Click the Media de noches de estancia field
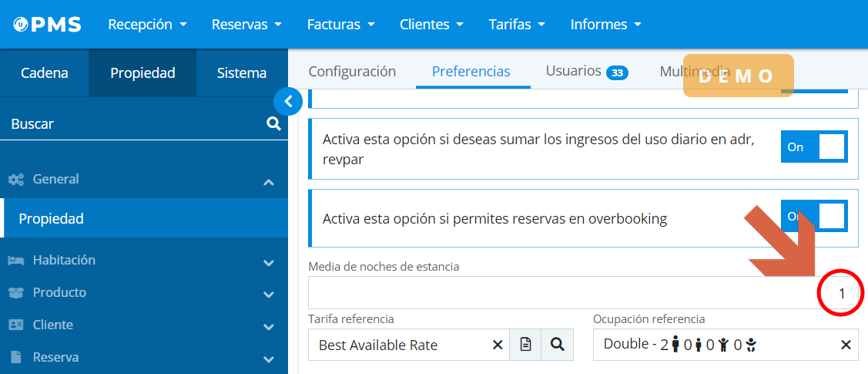868x374 pixels. tap(570, 293)
